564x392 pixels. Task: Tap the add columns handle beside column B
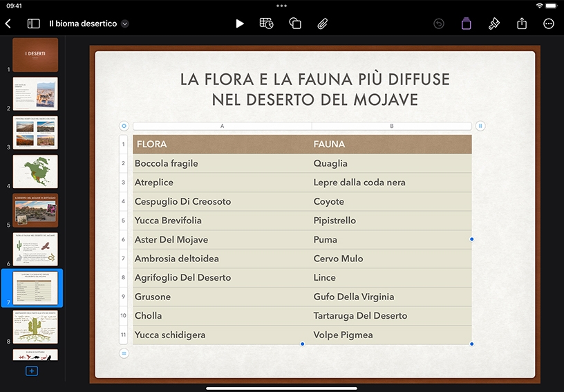pyautogui.click(x=480, y=126)
